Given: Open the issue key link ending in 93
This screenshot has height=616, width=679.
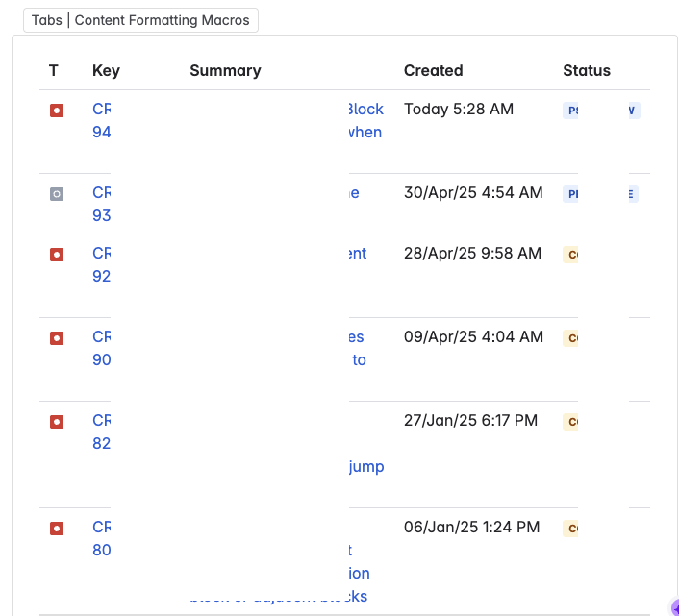Looking at the screenshot, I should (x=101, y=204).
